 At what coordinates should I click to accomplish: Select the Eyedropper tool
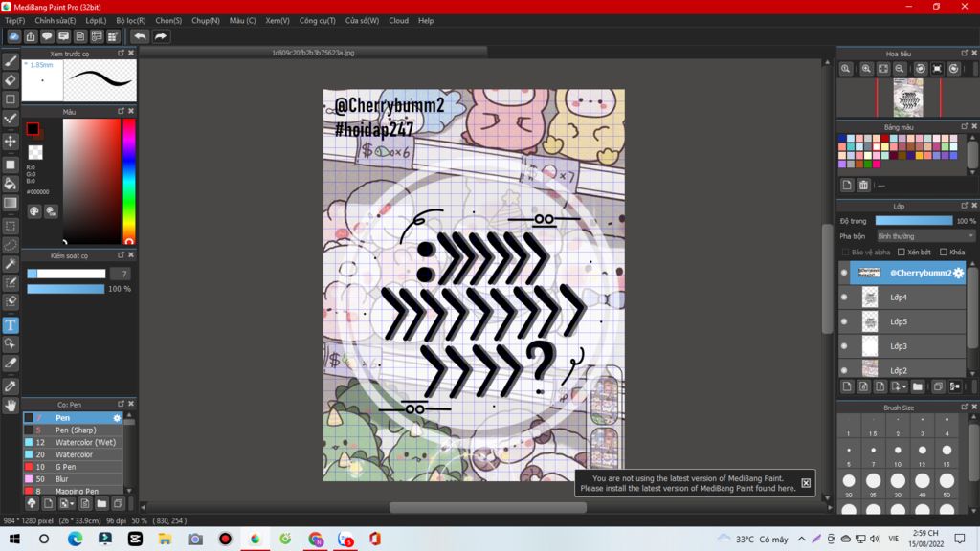pyautogui.click(x=11, y=386)
